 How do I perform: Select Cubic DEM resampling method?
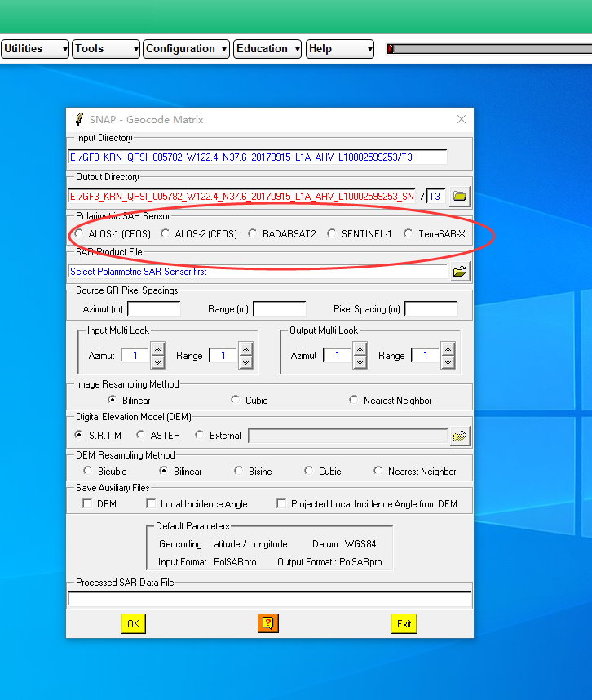(x=309, y=471)
